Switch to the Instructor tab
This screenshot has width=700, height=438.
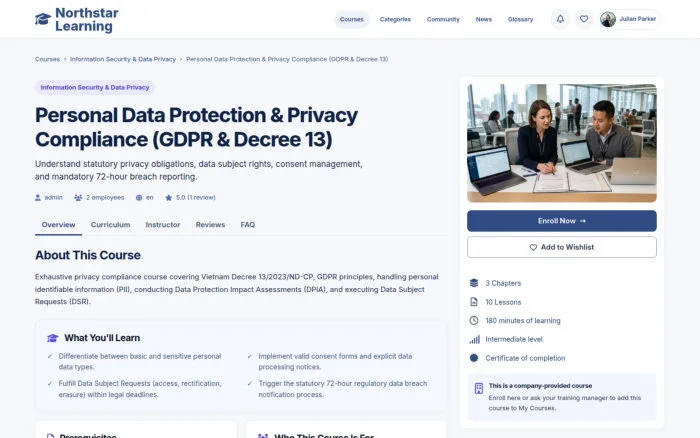click(x=162, y=225)
